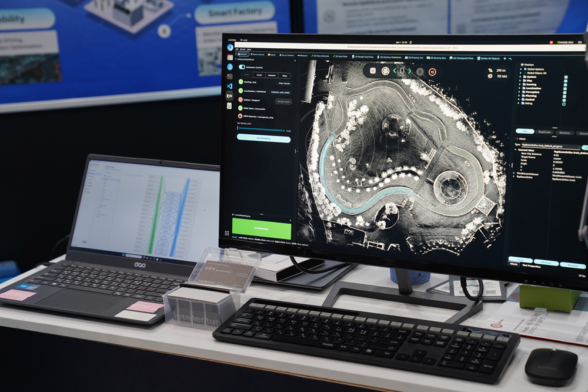Toggle the Autoware Control switch
Screen dimensions: 588x392
click(242, 67)
